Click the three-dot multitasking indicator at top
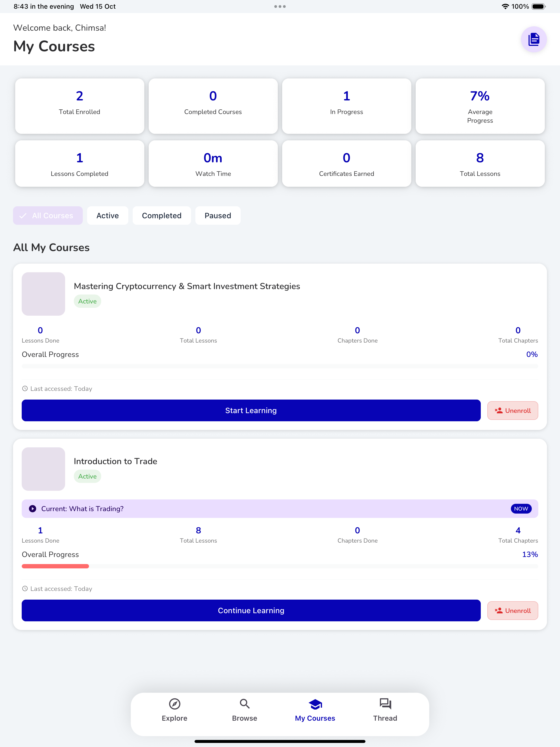The width and height of the screenshot is (560, 747). pyautogui.click(x=280, y=7)
